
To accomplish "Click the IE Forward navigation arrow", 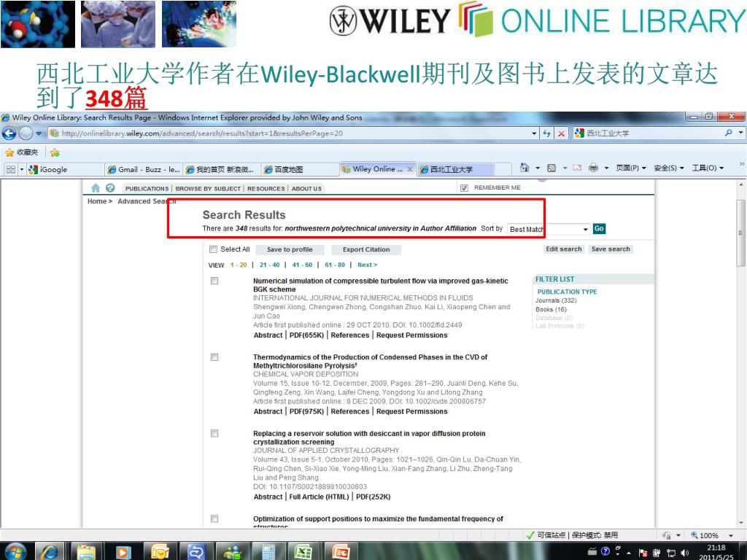I will 26,133.
